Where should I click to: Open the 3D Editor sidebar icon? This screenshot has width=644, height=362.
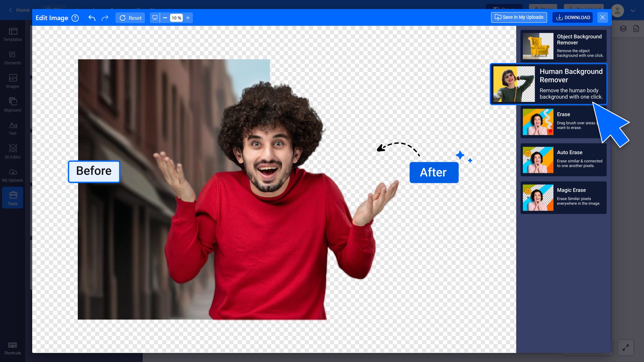[x=13, y=152]
